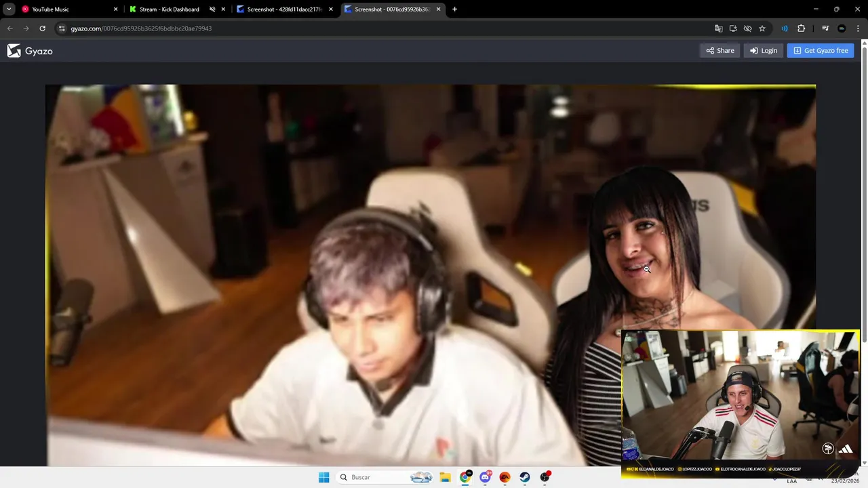Open the Chrome profile avatar
The height and width of the screenshot is (488, 868).
842,28
